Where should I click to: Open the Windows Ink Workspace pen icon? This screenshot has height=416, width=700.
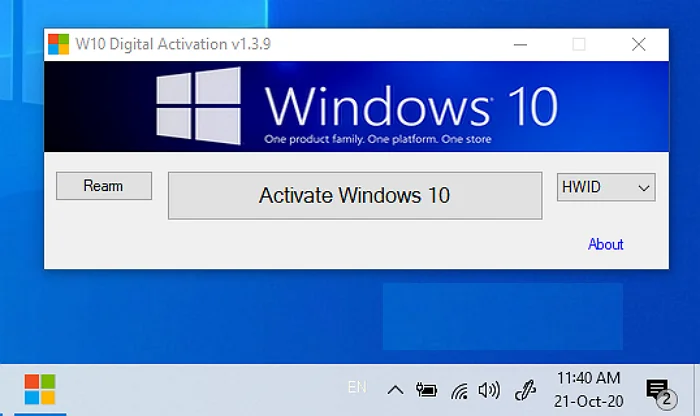525,390
